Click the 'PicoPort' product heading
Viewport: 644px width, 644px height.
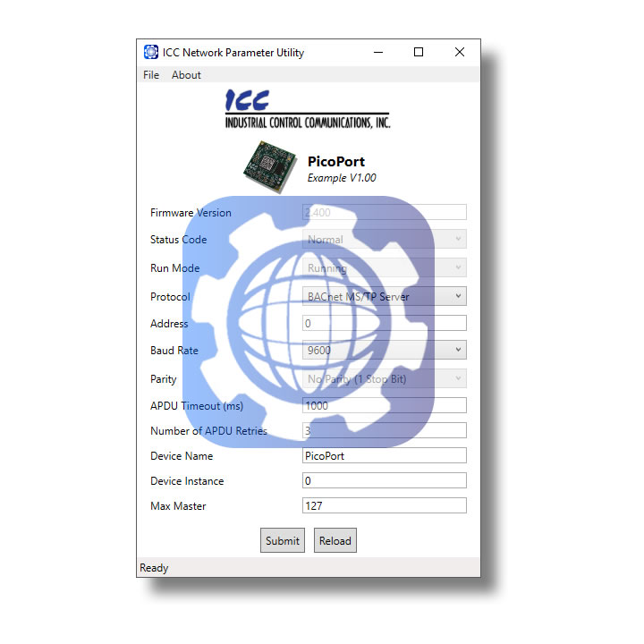point(336,161)
